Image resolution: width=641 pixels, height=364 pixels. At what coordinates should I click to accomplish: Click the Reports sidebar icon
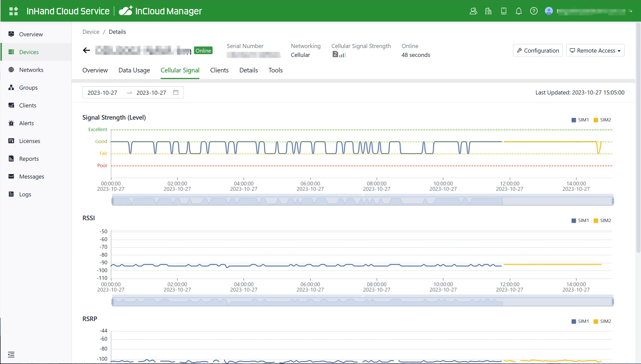11,159
